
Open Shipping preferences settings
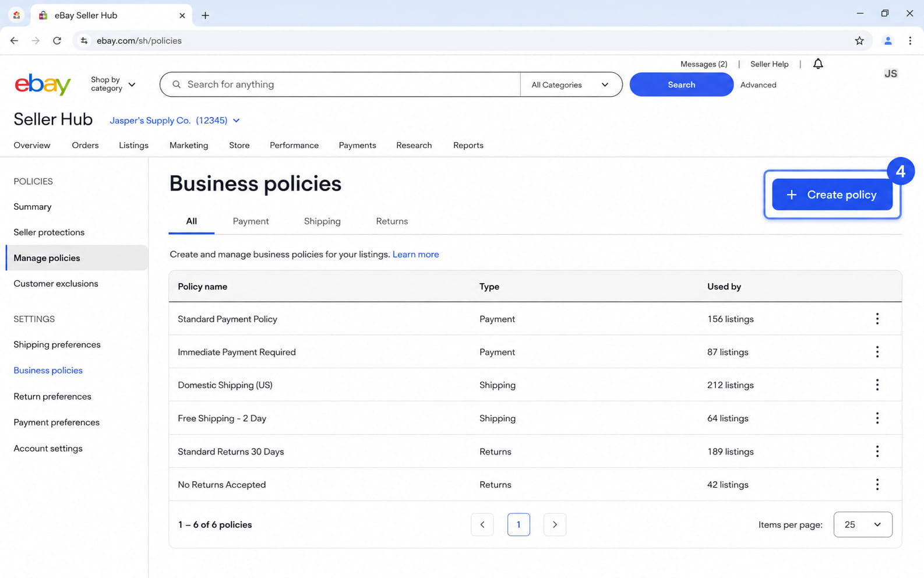coord(57,345)
